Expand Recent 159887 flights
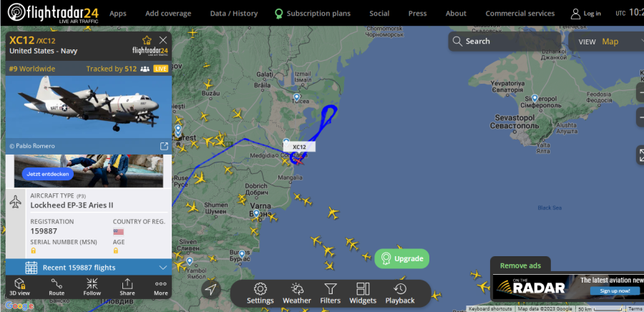The height and width of the screenshot is (312, 644). tap(89, 268)
